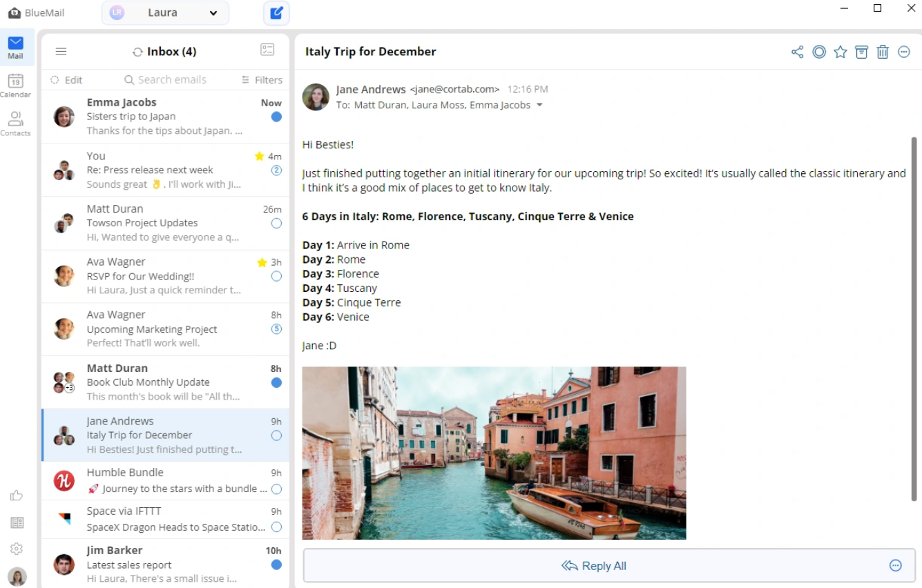The image size is (922, 588).
Task: Select the Mail tab in the sidebar
Action: pyautogui.click(x=16, y=47)
